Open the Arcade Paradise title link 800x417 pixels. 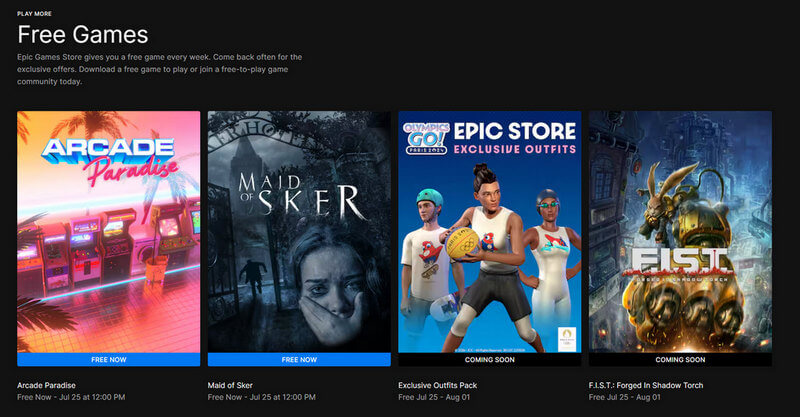[46, 385]
